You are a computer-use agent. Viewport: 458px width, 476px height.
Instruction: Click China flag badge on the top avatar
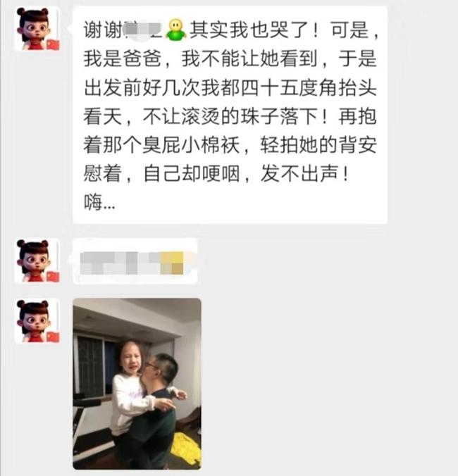53,44
